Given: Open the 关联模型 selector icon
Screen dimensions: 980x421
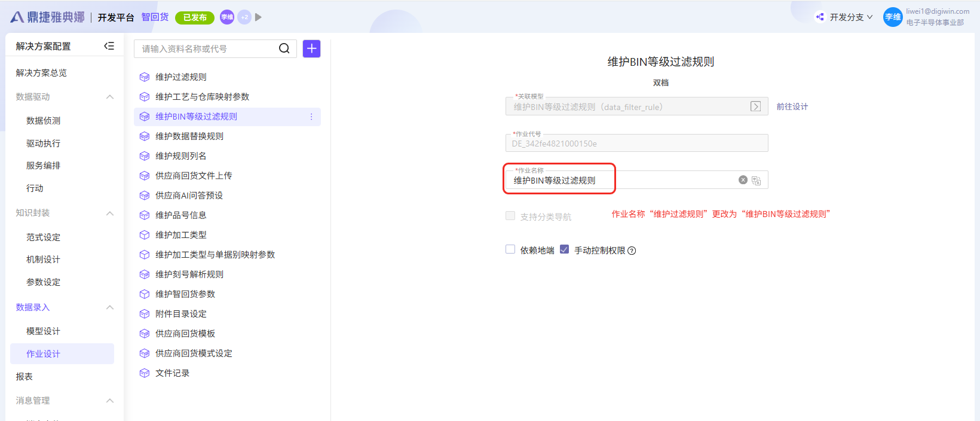Looking at the screenshot, I should [755, 106].
